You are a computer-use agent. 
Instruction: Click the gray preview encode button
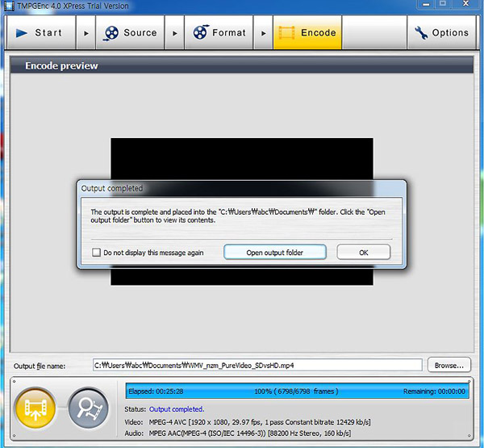coord(88,408)
